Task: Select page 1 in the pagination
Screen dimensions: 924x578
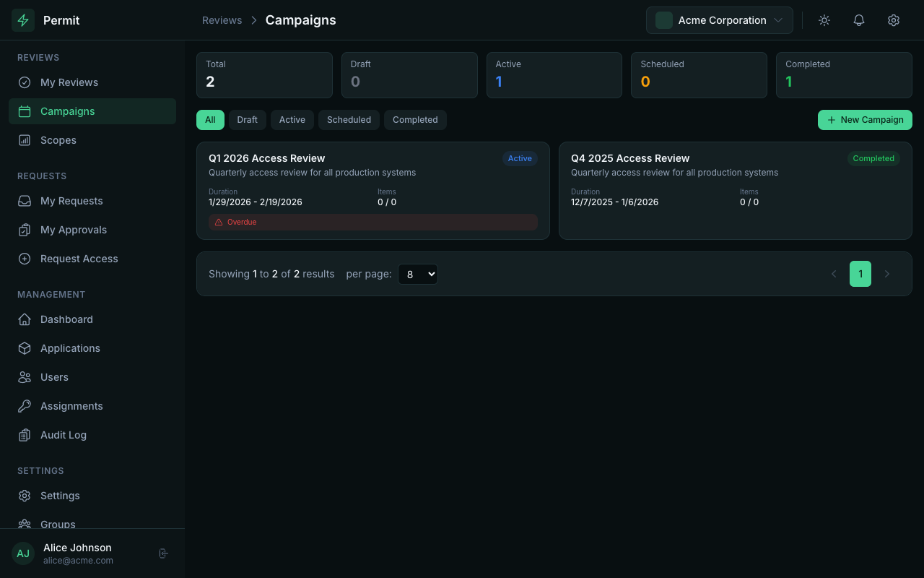Action: tap(860, 274)
